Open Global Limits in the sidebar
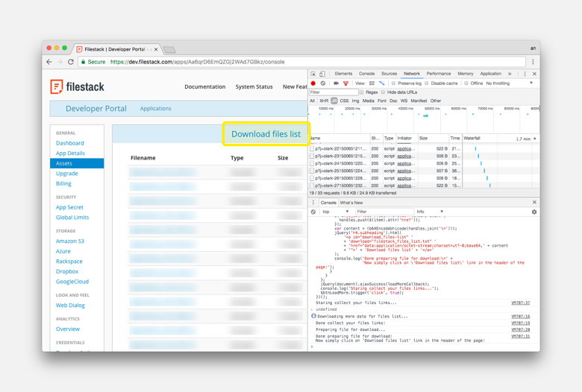The image size is (582, 392). 72,218
